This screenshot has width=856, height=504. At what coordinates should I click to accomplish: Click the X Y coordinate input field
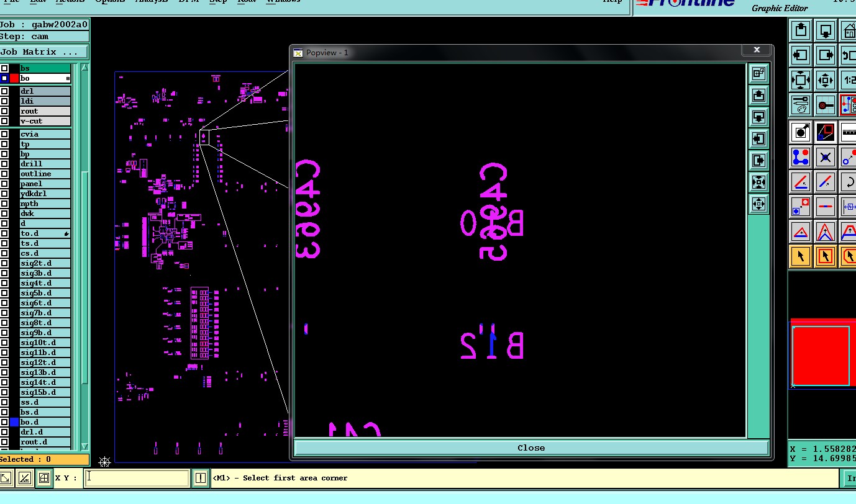click(137, 478)
